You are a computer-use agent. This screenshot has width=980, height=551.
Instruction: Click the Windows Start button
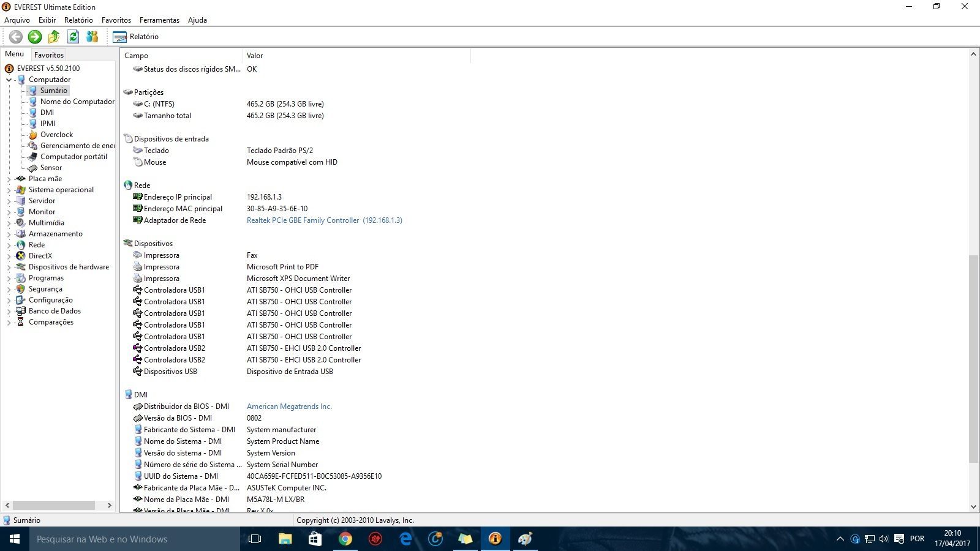[x=15, y=539]
